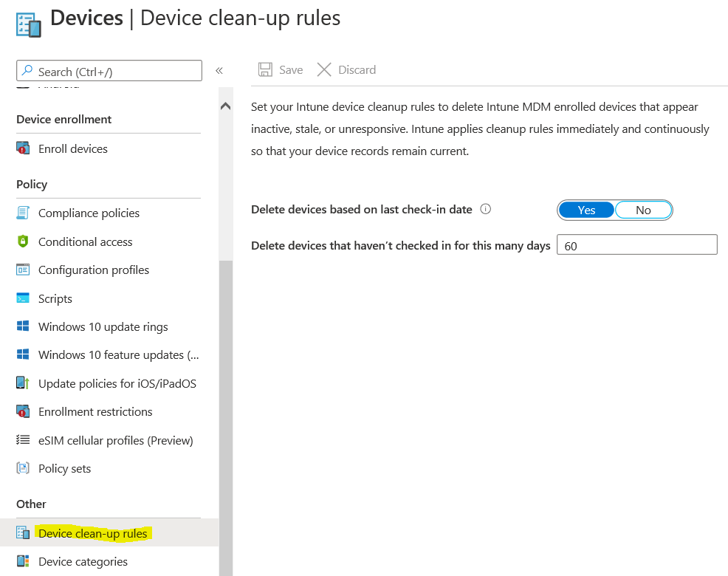Screen dimensions: 728x576
Task: Click the Conditional access icon
Action: (23, 241)
